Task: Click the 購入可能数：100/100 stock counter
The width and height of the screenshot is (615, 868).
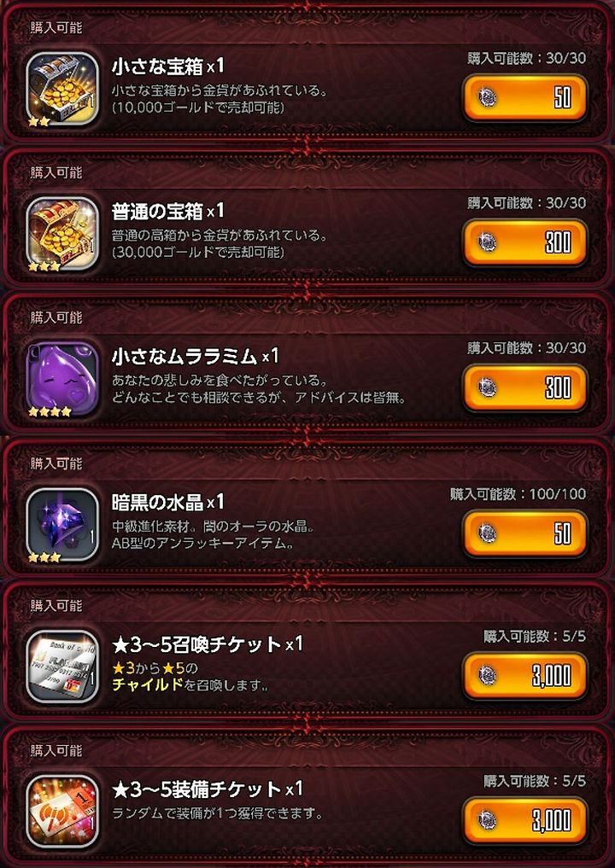Action: (x=518, y=494)
